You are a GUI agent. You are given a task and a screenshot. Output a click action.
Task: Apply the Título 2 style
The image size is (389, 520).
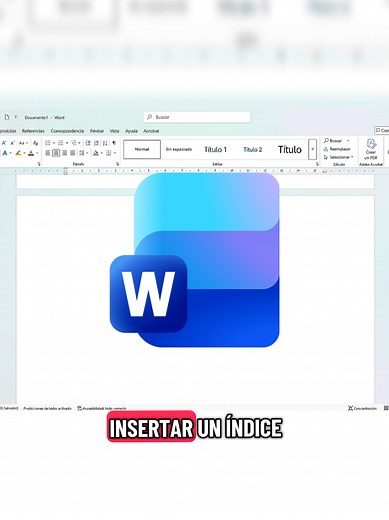tap(253, 149)
